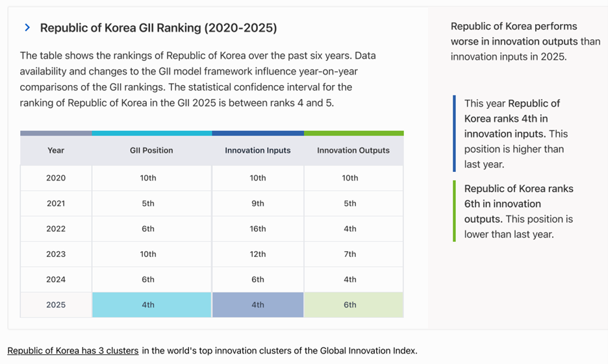The width and height of the screenshot is (608, 364).
Task: Select the Innovation Inputs column header
Action: click(258, 151)
